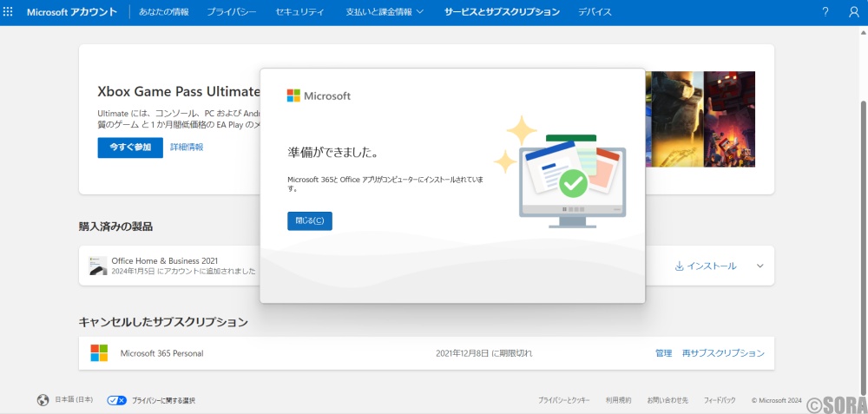Open the help question mark icon
Screen dimensions: 868x414
(x=825, y=11)
